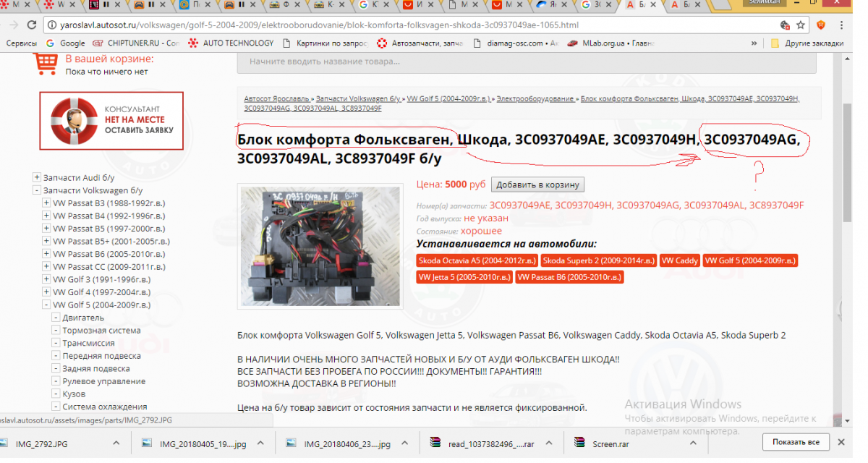The height and width of the screenshot is (463, 868).
Task: Select the Трансмиссия category
Action: coord(88,343)
